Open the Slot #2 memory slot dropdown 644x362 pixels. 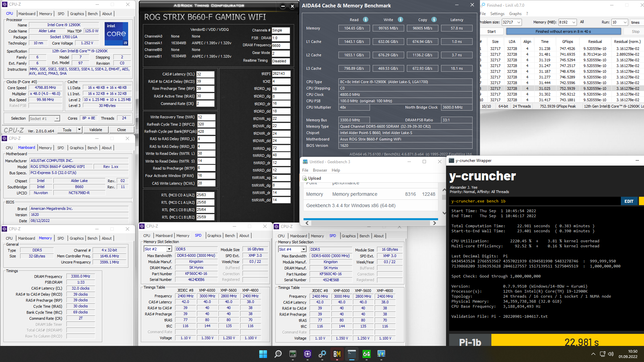[169, 249]
